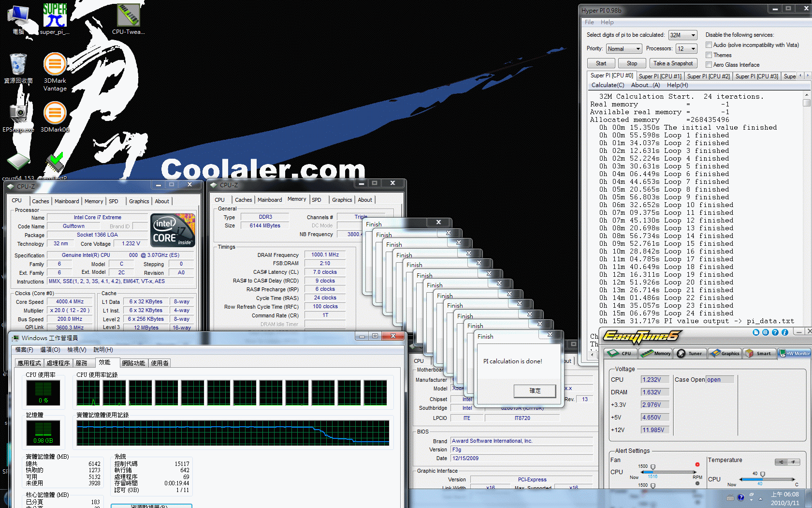812x508 pixels.
Task: Open the Recycle Bin desktop icon
Action: 18,68
